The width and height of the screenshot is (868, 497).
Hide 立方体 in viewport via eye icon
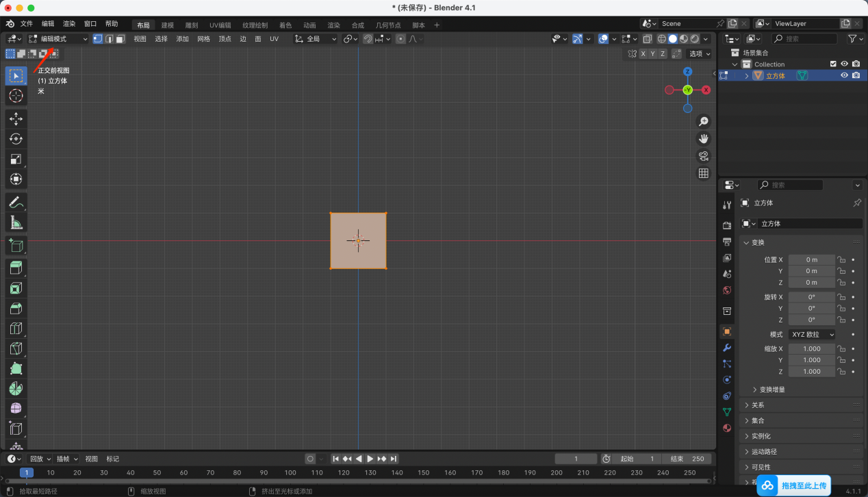tap(844, 75)
